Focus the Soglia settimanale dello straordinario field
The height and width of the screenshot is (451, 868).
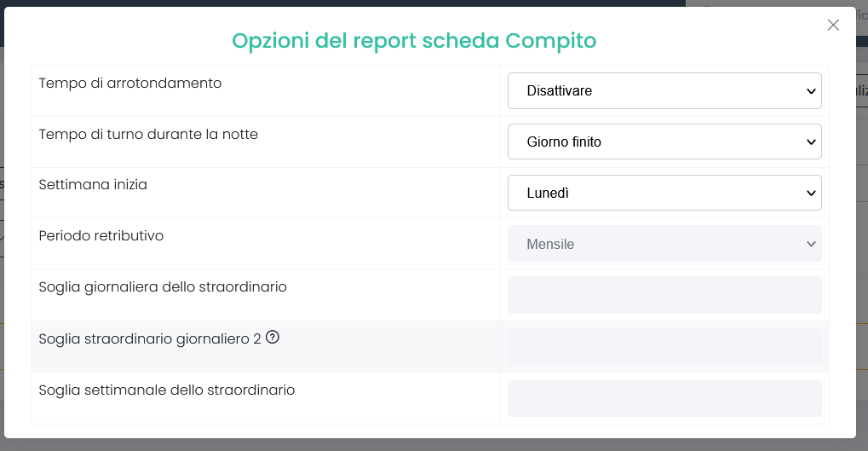tap(664, 398)
